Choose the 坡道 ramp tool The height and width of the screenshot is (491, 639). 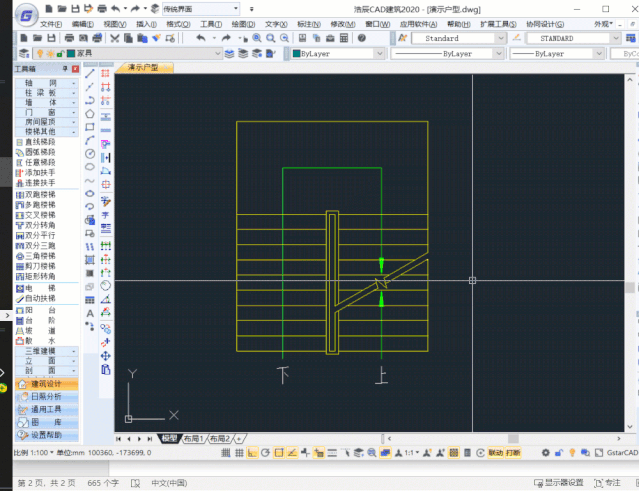coord(36,330)
